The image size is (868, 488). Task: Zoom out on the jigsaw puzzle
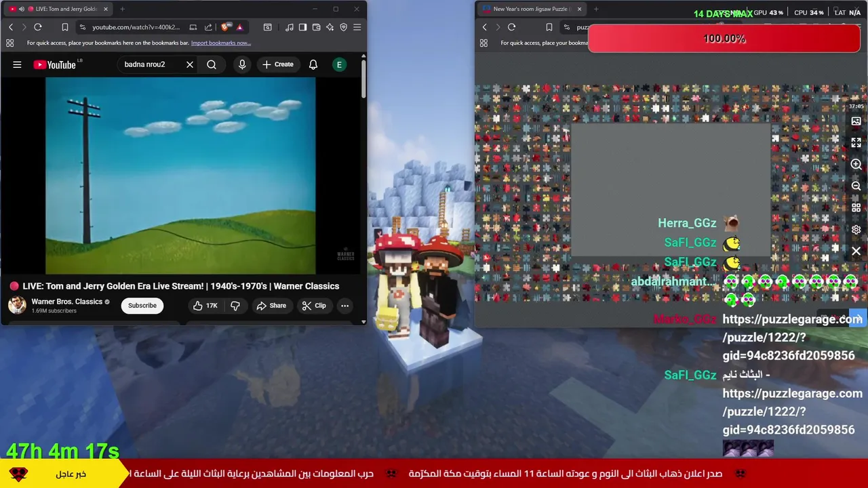pos(856,186)
